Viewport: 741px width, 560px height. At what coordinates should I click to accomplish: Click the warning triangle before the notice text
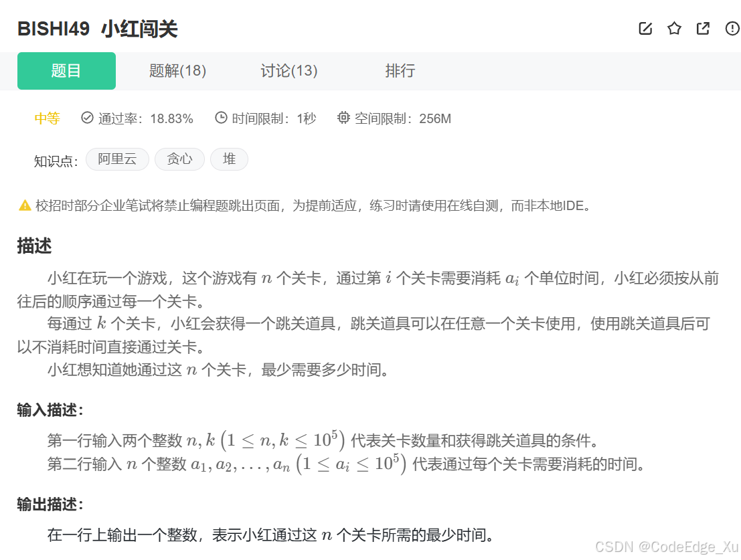point(22,205)
